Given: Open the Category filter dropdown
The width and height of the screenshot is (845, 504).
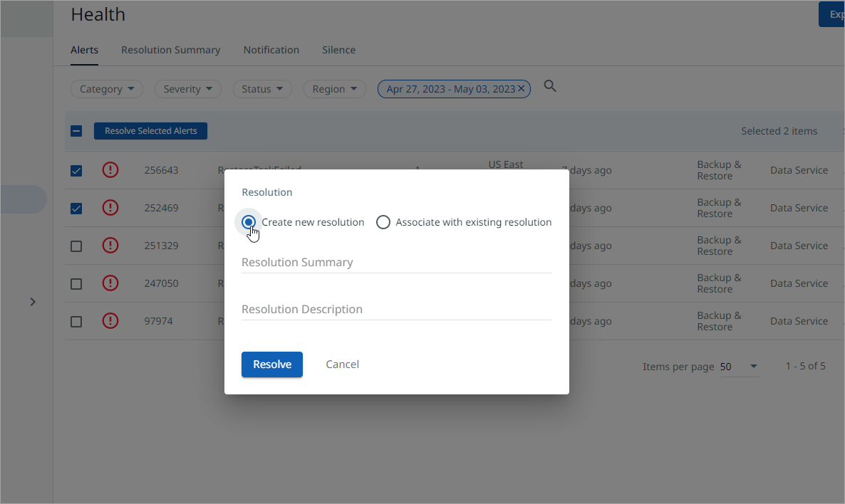Looking at the screenshot, I should coord(107,89).
